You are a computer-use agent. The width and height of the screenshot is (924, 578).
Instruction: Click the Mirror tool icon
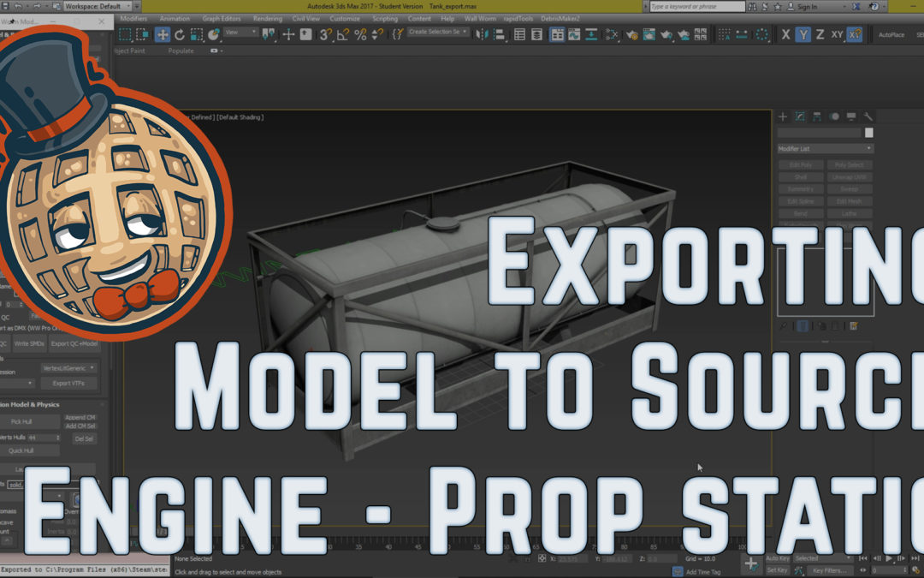point(482,35)
